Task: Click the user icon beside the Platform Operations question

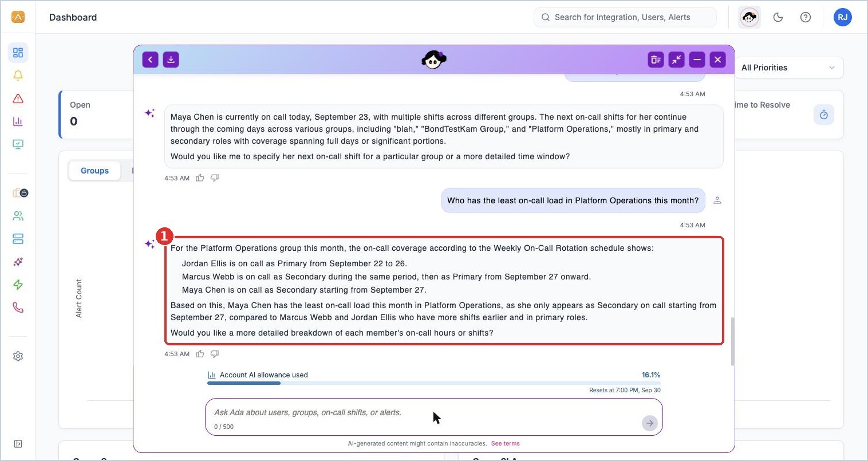Action: 717,200
